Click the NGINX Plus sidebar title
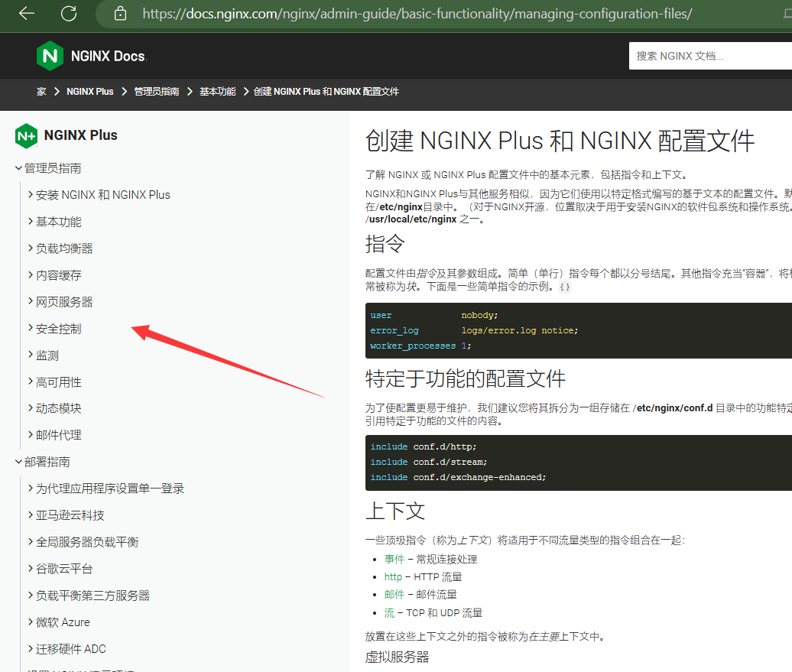This screenshot has width=792, height=672. point(81,135)
